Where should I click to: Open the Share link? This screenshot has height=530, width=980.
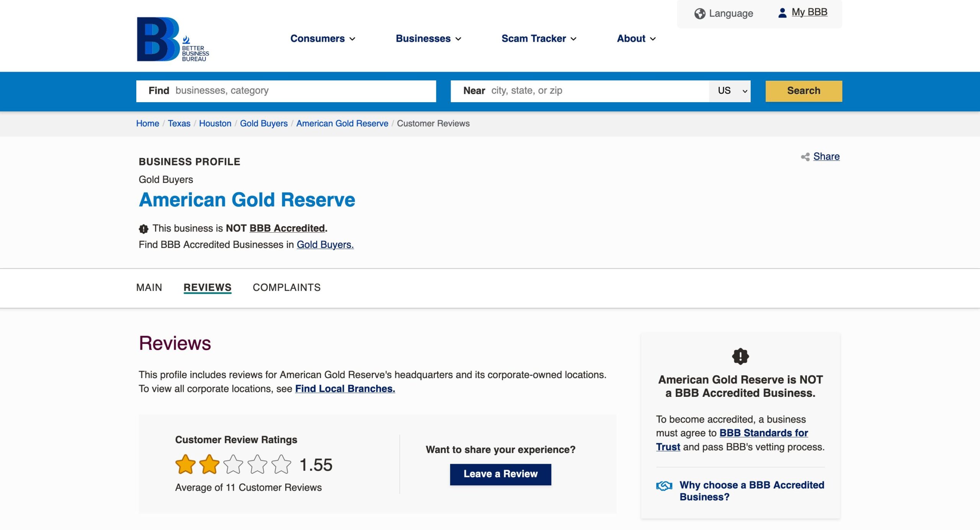pos(826,157)
